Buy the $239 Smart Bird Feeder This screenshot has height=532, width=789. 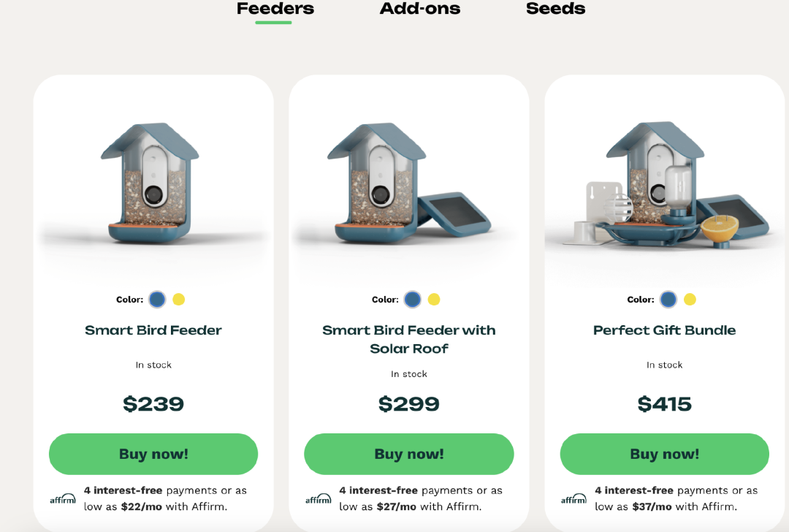153,454
